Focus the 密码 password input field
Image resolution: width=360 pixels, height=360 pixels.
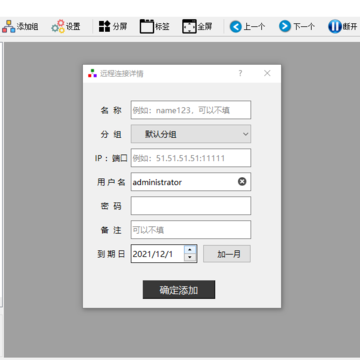[x=191, y=206]
